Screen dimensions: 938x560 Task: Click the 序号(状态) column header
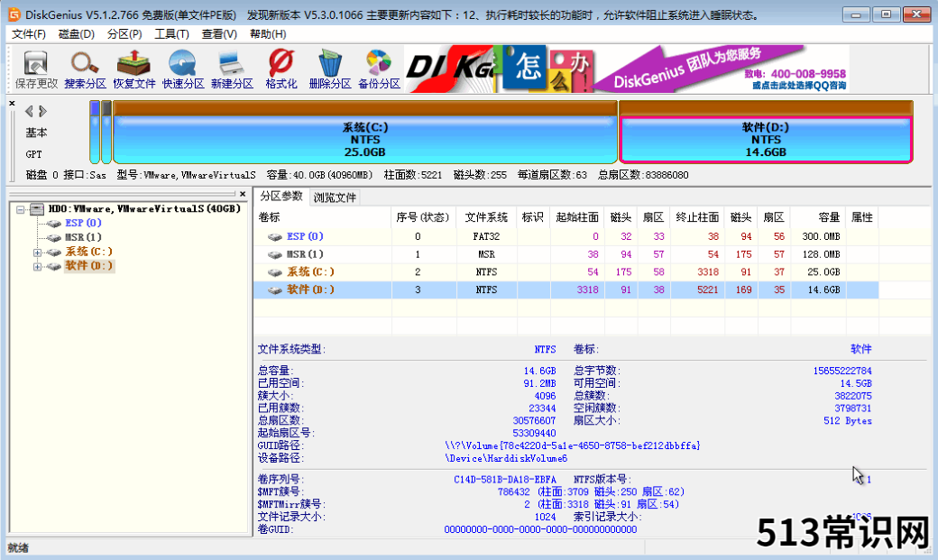click(423, 217)
